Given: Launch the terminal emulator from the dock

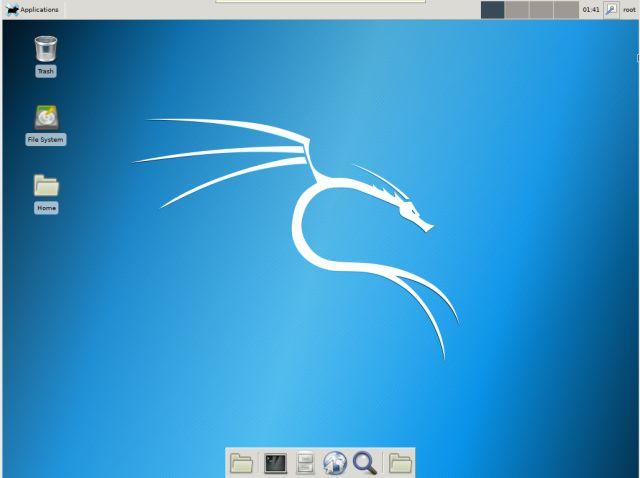Looking at the screenshot, I should coord(275,462).
